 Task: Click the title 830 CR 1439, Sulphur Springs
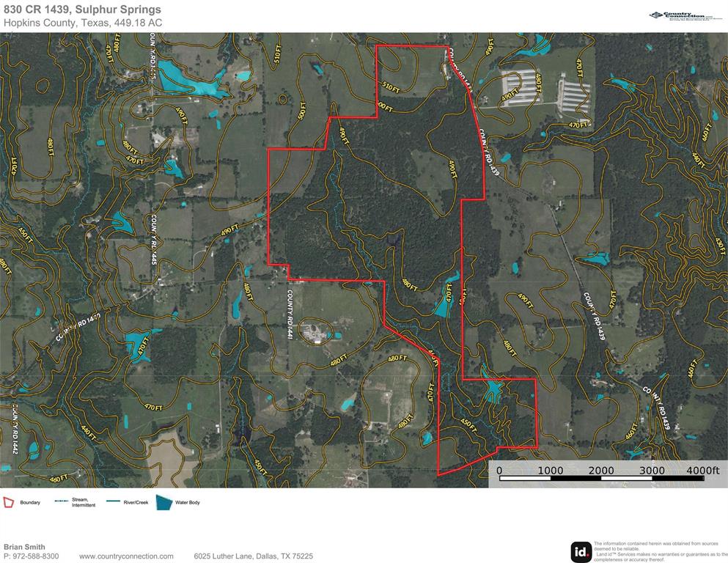click(83, 10)
